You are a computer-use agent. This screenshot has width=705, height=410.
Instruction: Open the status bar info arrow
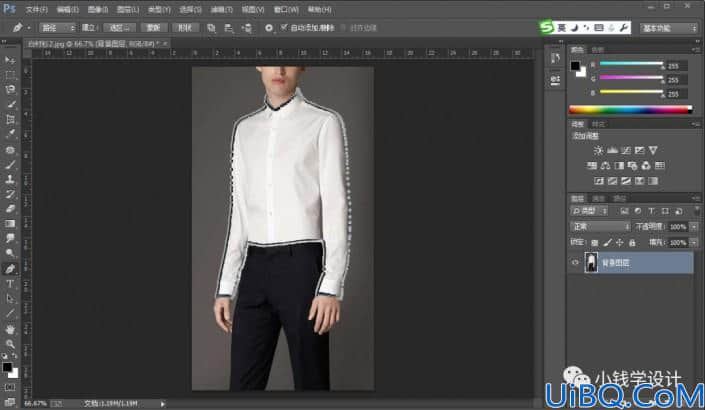point(162,404)
